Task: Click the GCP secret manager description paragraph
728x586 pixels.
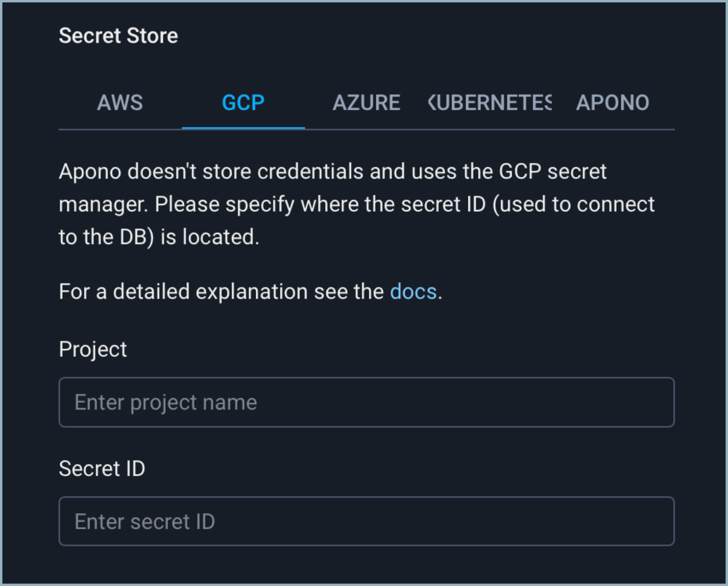Action: (x=357, y=204)
